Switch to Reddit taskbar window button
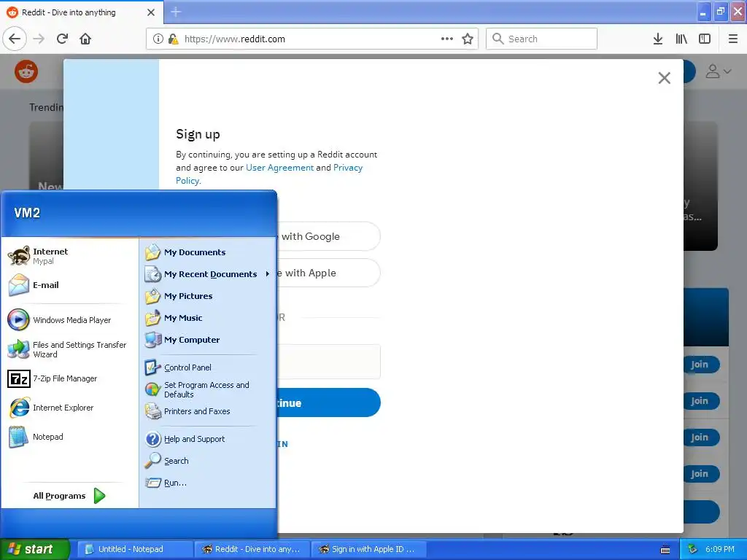Screen dimensions: 747x560 [252, 549]
